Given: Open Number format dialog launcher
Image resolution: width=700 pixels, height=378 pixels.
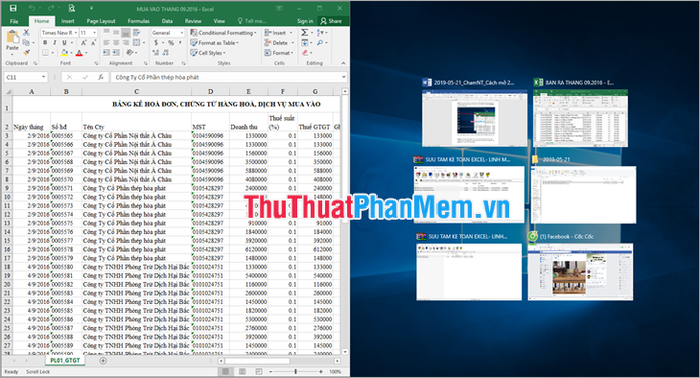Looking at the screenshot, I should (x=183, y=63).
